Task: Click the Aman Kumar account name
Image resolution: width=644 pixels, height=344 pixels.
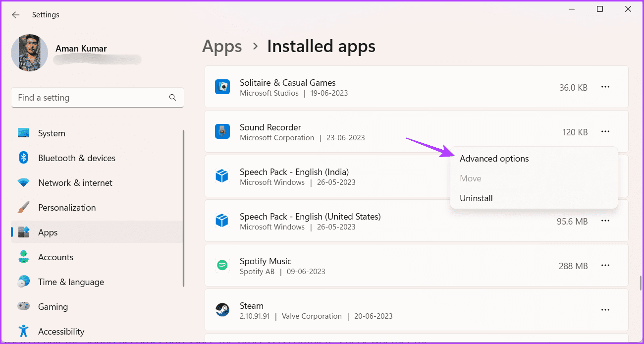Action: pyautogui.click(x=81, y=49)
